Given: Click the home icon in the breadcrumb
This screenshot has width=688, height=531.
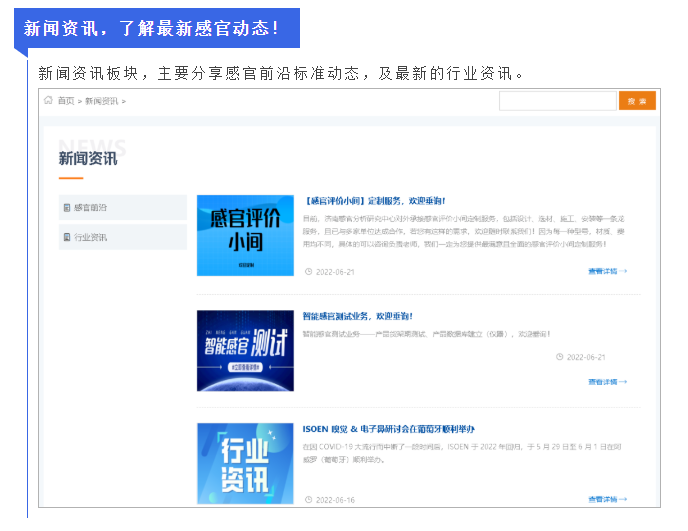Looking at the screenshot, I should [48, 100].
